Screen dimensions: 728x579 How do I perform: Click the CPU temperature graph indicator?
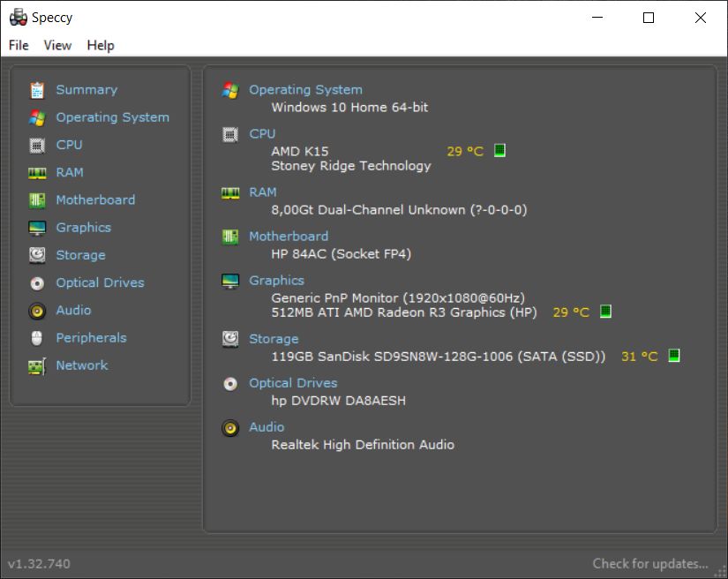499,150
